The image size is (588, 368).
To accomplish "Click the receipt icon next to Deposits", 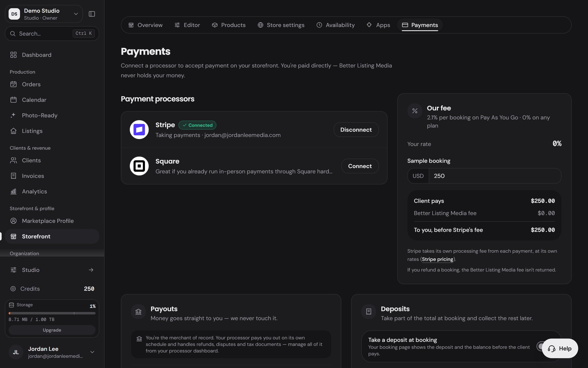I will (x=369, y=312).
